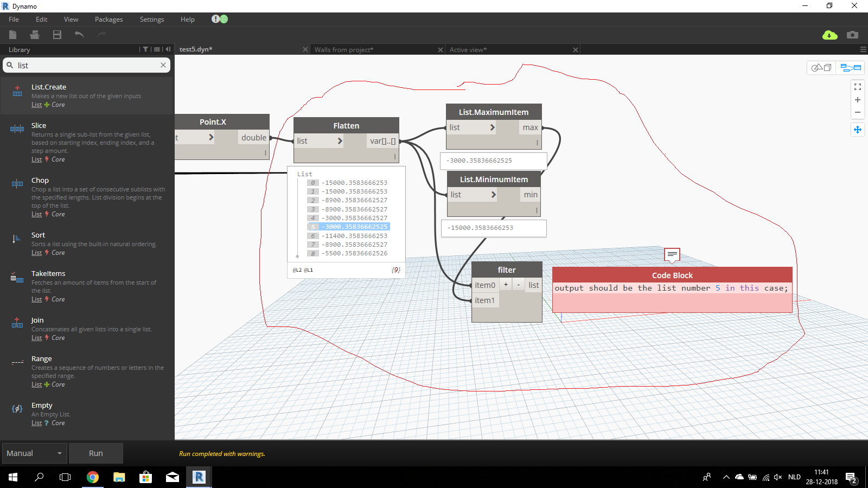
Task: Expand the chevron on the List.MinimumItem list port
Action: pos(494,195)
